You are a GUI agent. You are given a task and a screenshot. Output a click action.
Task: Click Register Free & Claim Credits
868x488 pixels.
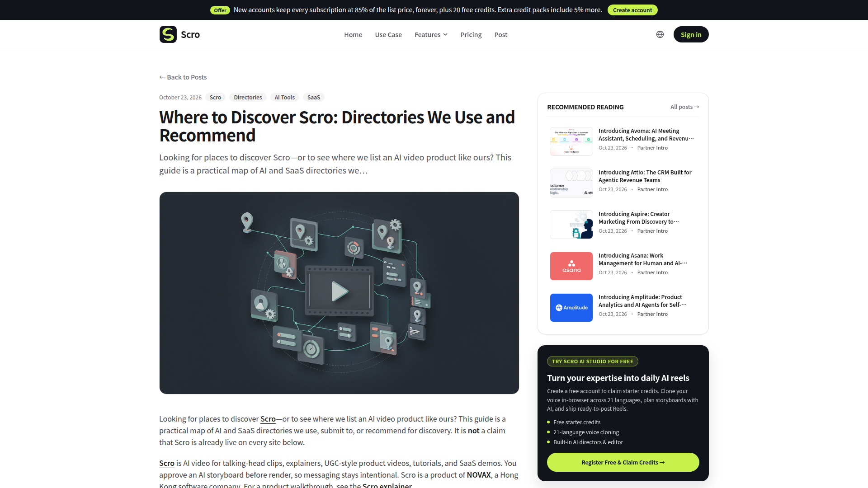click(x=623, y=462)
